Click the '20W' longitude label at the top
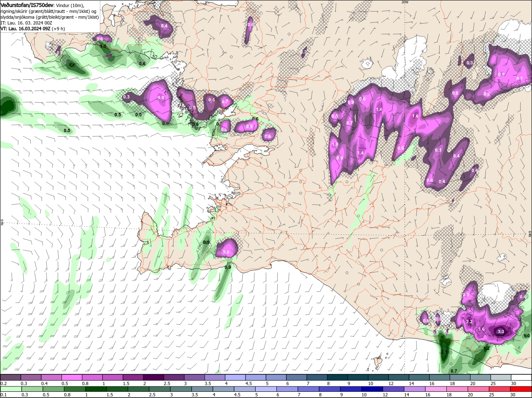The height and width of the screenshot is (398, 532). (x=405, y=2)
